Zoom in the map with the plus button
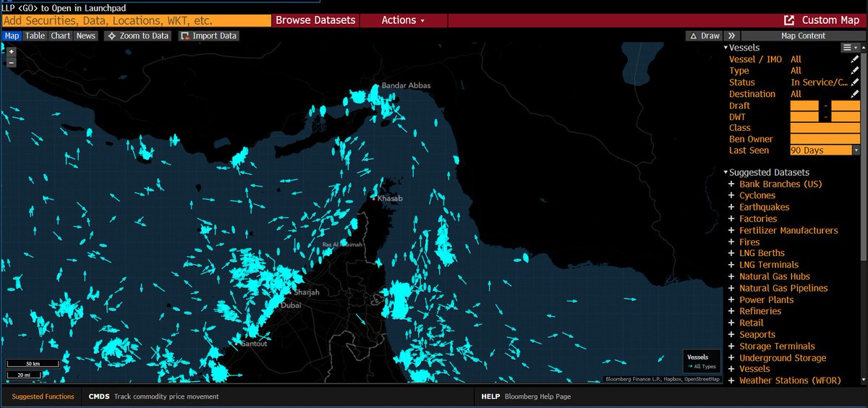868x408 pixels. pos(11,52)
